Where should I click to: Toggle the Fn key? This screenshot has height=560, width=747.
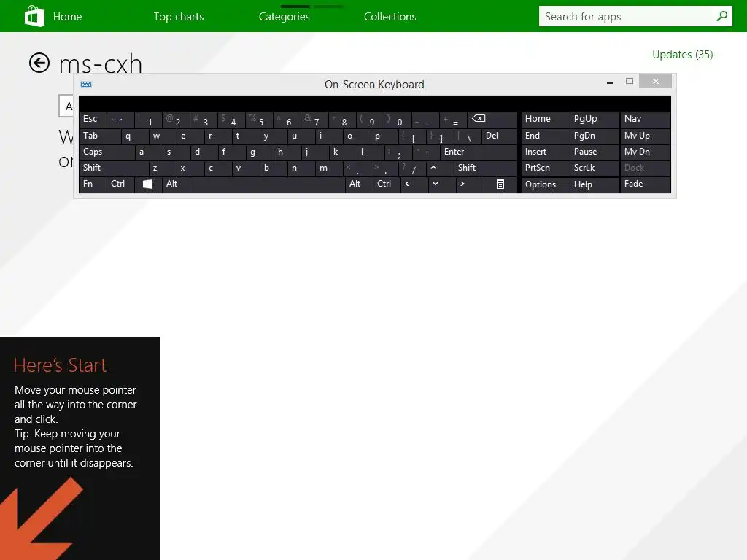(x=93, y=184)
